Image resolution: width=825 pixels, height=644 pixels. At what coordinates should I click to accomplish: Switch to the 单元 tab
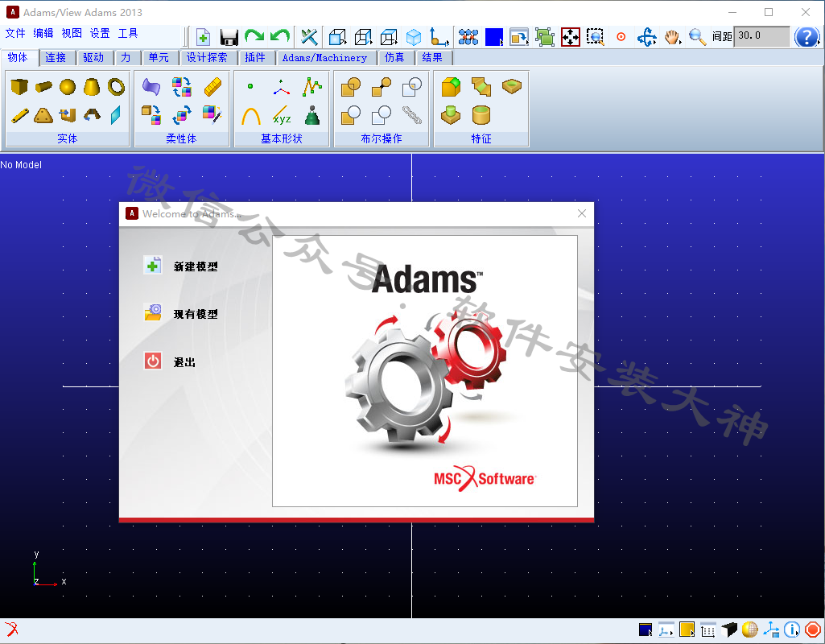pos(159,57)
